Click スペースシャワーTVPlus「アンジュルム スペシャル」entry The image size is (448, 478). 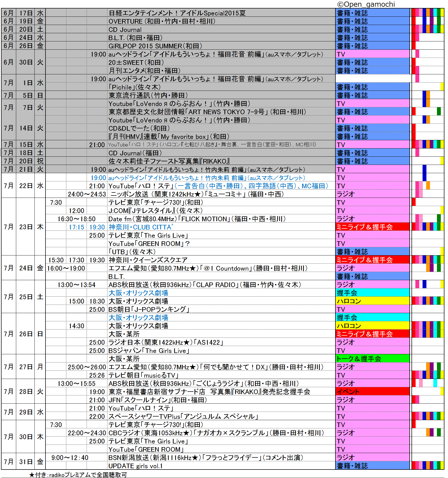[184, 417]
